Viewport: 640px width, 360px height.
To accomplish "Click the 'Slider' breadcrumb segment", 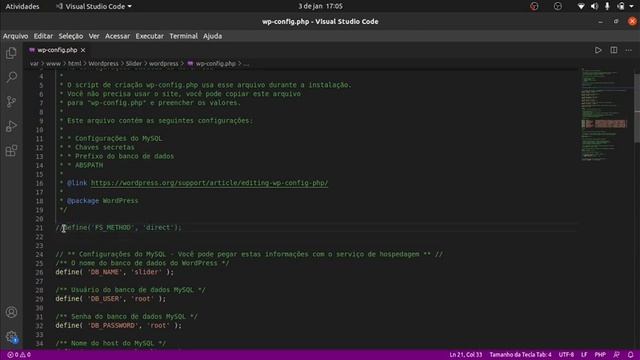I will tap(134, 64).
